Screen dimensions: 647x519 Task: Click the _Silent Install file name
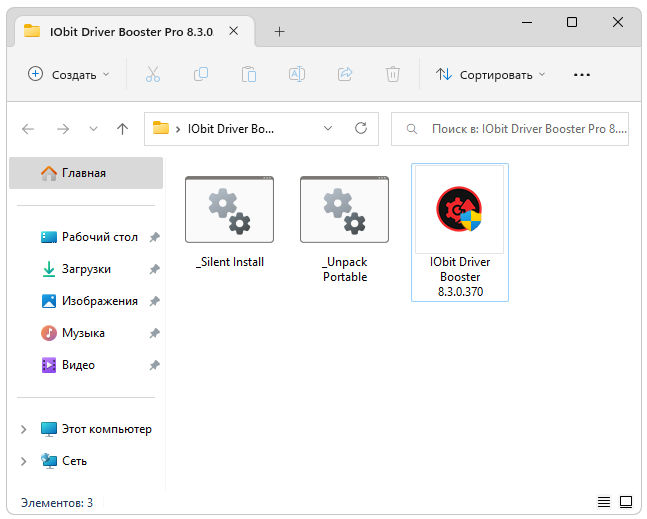click(x=230, y=262)
